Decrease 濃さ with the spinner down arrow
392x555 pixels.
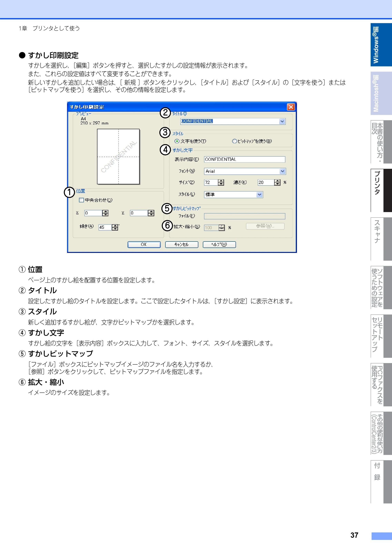[278, 184]
